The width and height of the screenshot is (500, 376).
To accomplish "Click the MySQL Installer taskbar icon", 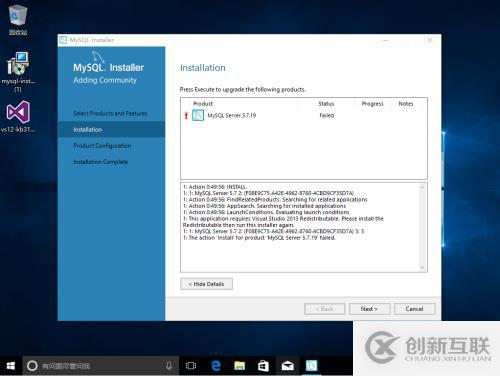I will (x=312, y=366).
